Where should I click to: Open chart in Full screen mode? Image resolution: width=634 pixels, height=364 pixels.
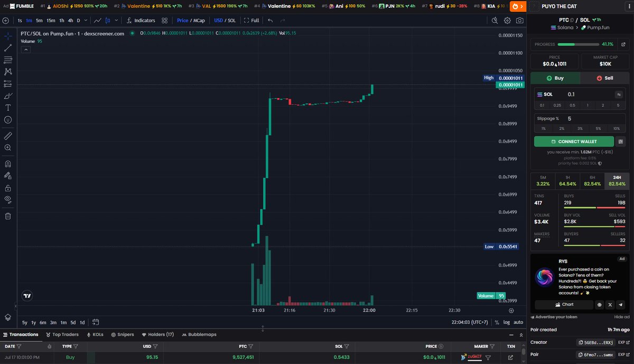tap(251, 21)
